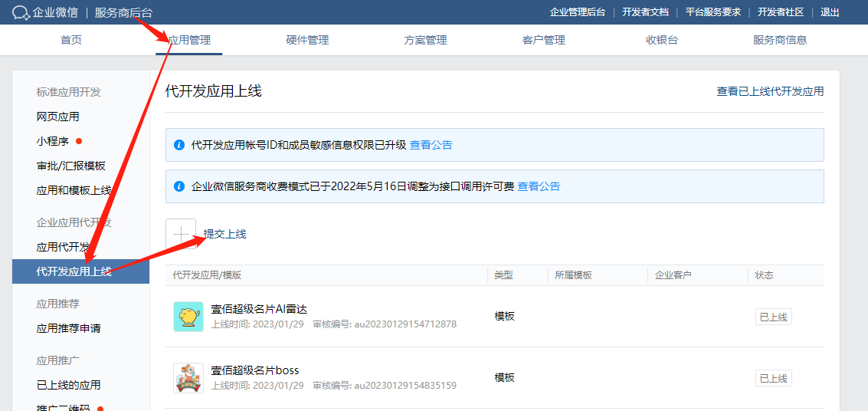Open 平台服务要求 link
868x411 pixels.
click(x=713, y=12)
